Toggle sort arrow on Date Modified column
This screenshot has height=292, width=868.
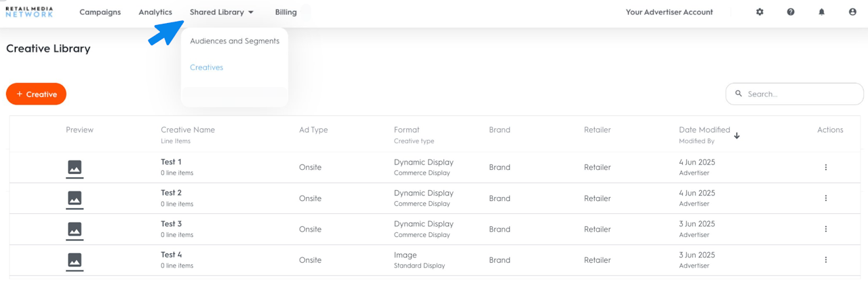click(737, 136)
